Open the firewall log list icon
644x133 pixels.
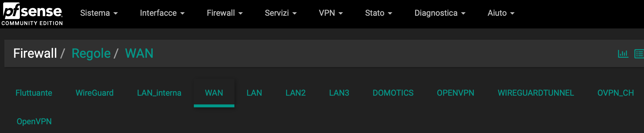639,54
